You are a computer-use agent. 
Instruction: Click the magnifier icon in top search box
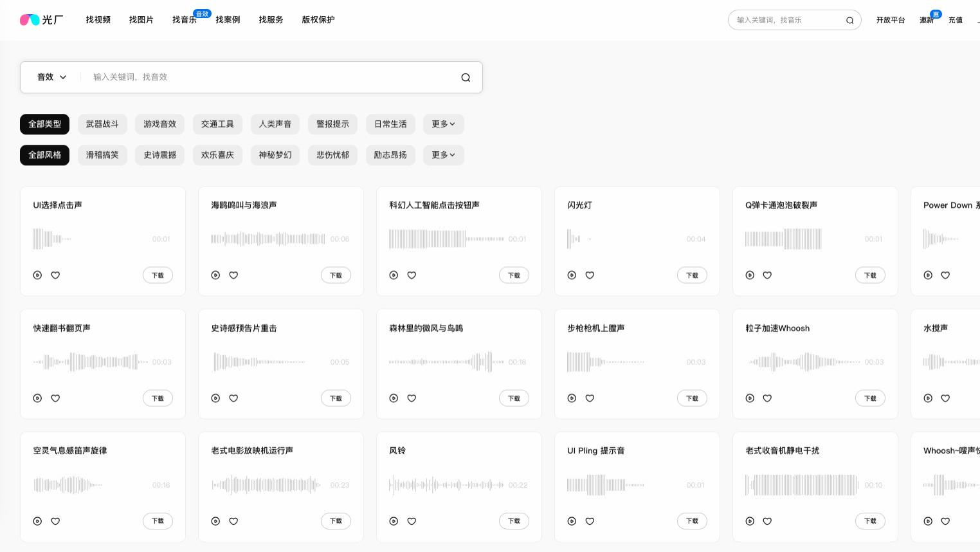tap(849, 20)
